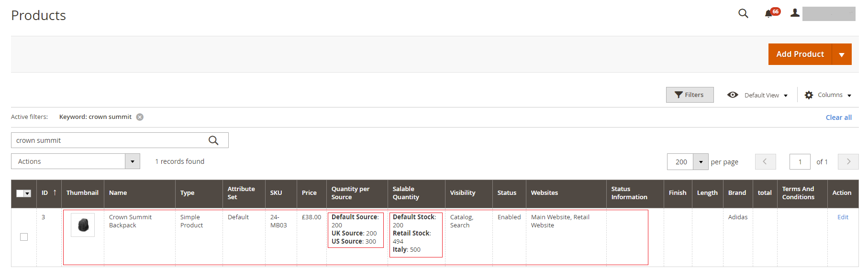Click the Crown Summit Backpack thumbnail

coord(83,225)
